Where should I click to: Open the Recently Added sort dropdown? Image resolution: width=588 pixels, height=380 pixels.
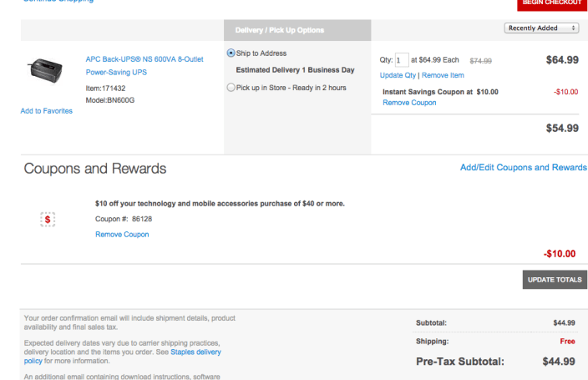(542, 28)
